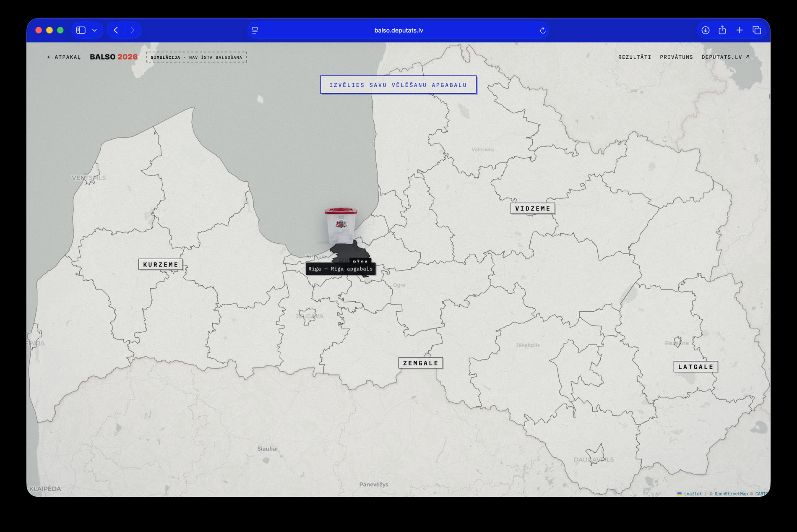797x532 pixels.
Task: Click the ATPAKAĻ back link
Action: point(64,57)
